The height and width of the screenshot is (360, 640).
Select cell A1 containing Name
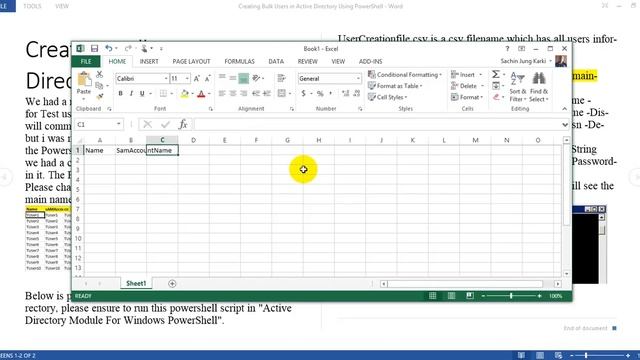click(100, 150)
